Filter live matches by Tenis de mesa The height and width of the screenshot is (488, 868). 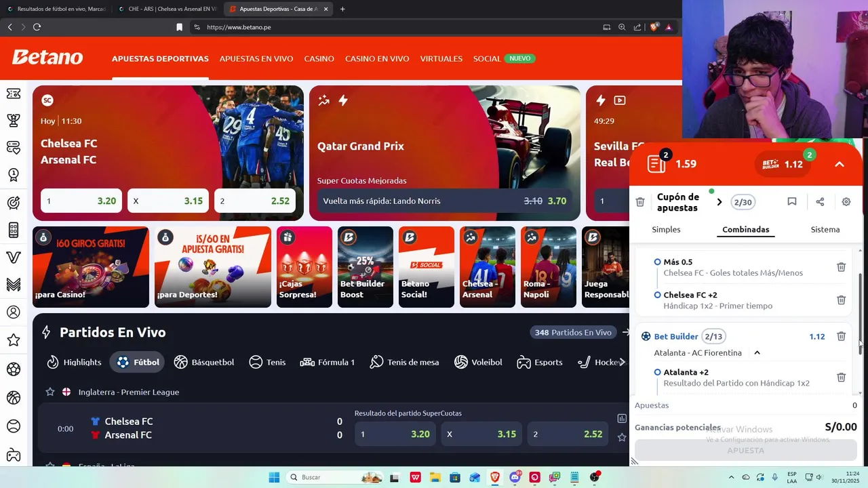[404, 362]
